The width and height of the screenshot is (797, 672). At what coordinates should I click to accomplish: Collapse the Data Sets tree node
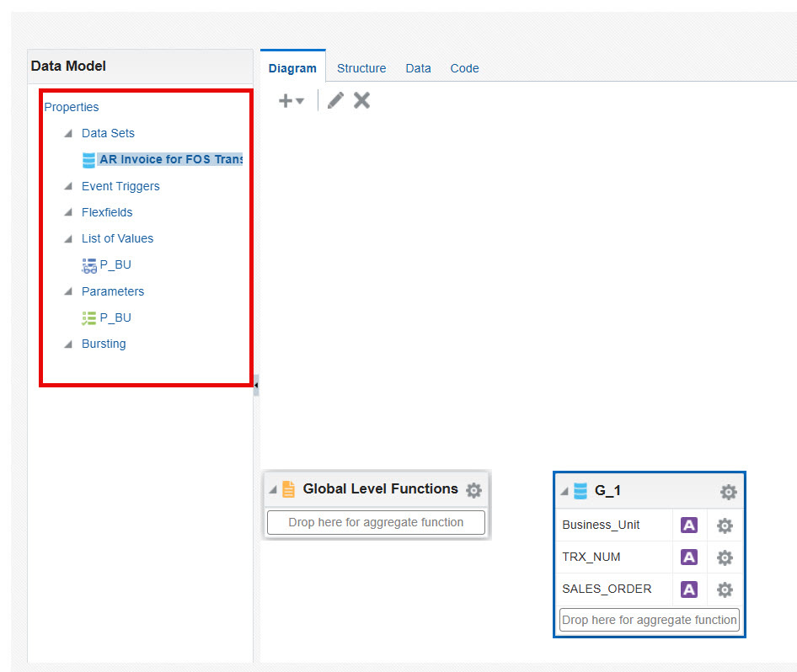(68, 133)
